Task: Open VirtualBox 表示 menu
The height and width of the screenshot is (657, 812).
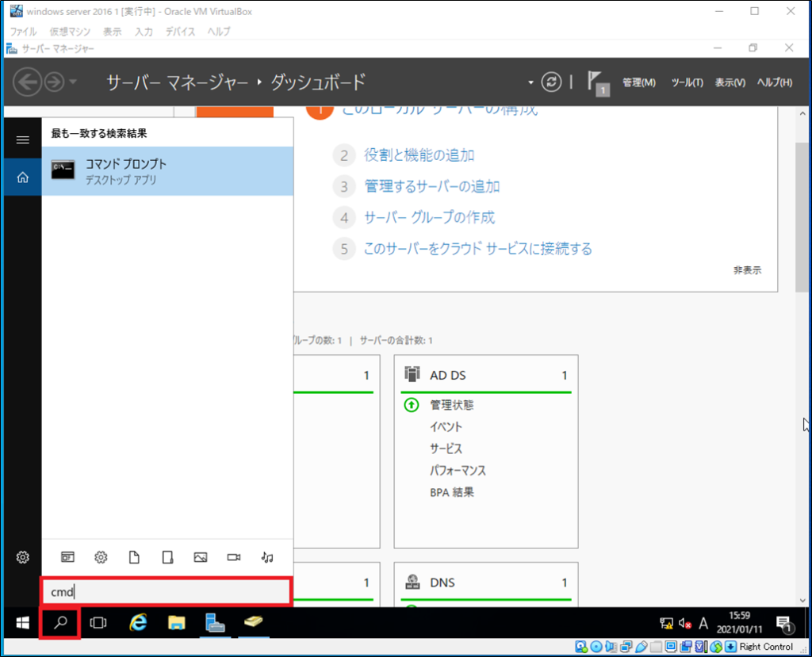Action: coord(112,32)
